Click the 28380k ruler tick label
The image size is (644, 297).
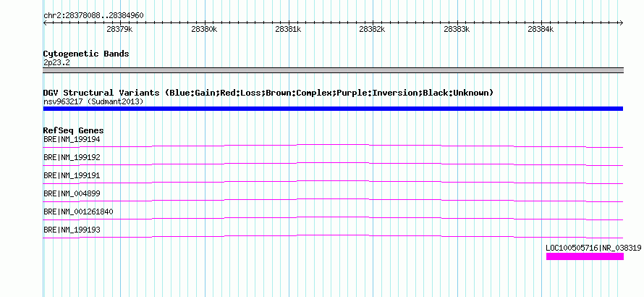click(x=204, y=30)
